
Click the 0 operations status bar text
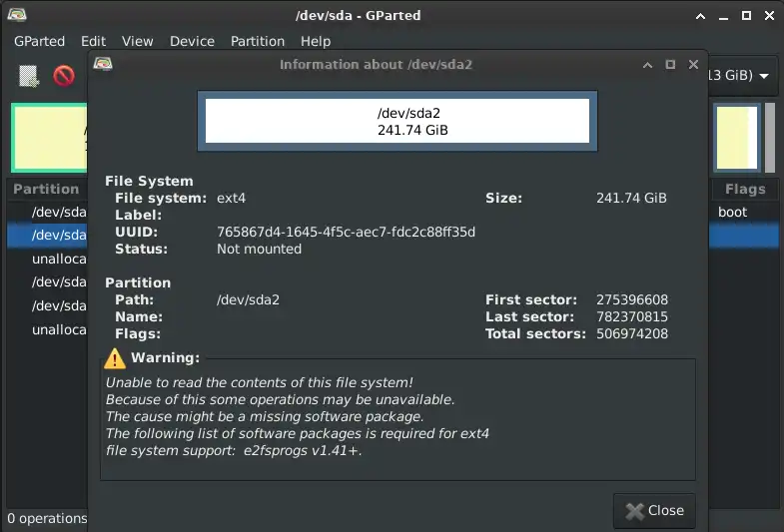[x=47, y=518]
